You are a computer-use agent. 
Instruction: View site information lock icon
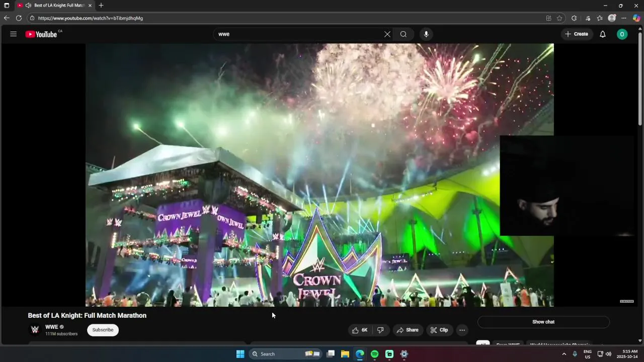[32, 18]
